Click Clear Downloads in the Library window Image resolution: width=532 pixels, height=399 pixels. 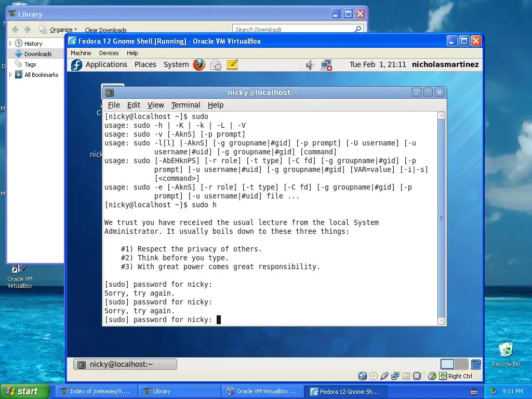105,30
